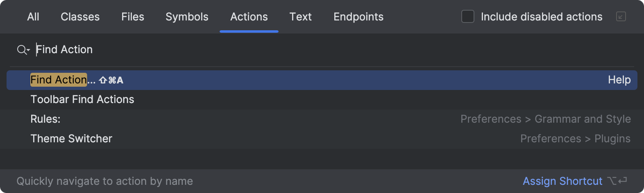Select the Symbols tab
Viewport: 644px width, 193px height.
point(187,17)
